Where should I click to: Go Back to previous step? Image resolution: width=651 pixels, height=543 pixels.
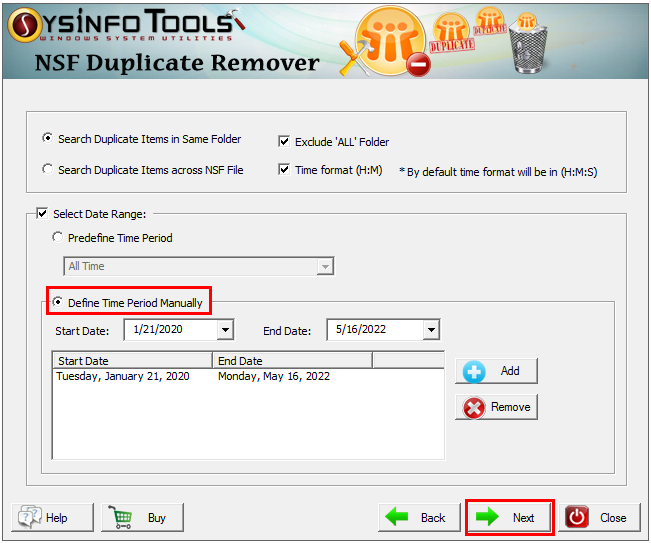(x=419, y=517)
